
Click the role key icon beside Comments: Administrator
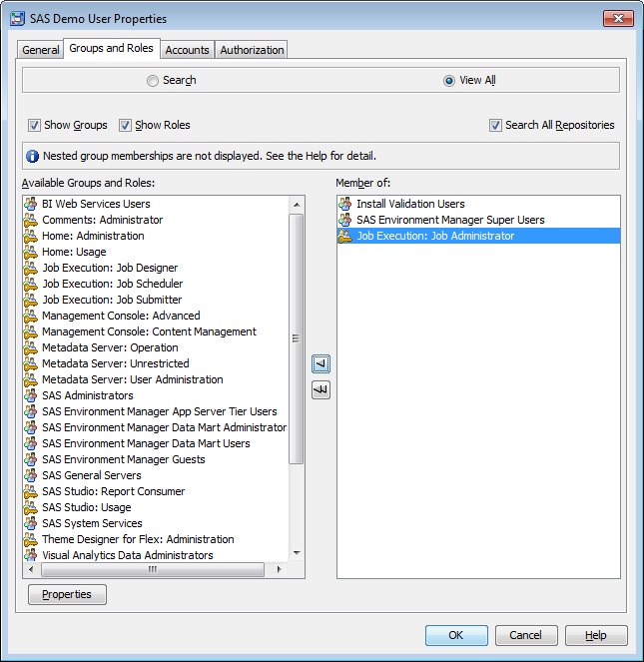click(31, 220)
